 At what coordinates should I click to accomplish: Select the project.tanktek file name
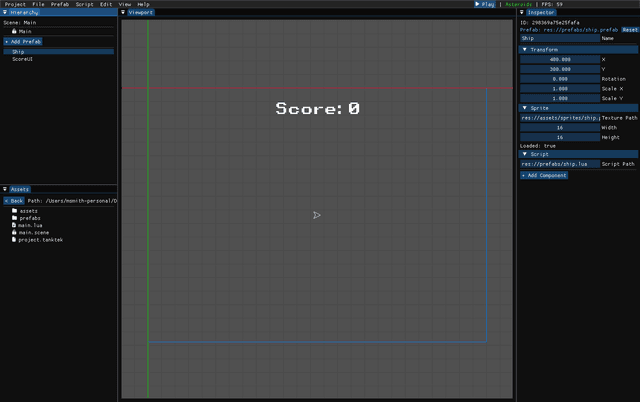click(x=40, y=240)
